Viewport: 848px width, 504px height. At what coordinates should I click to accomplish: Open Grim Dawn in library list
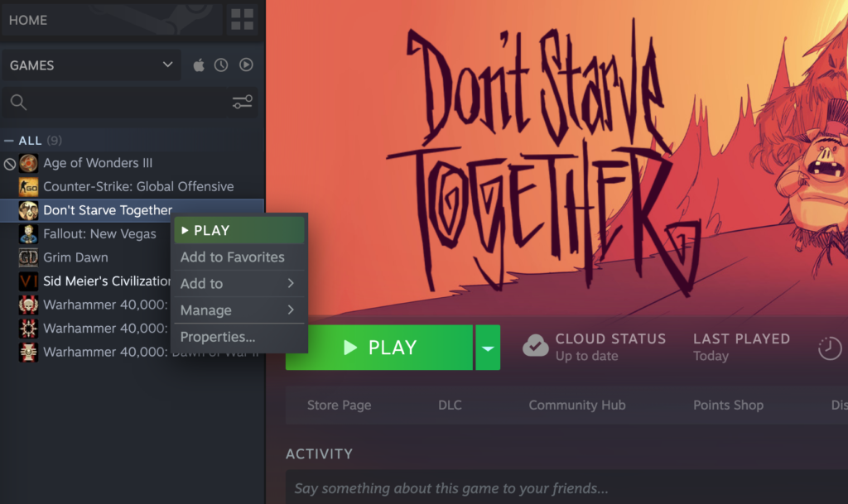pyautogui.click(x=75, y=257)
